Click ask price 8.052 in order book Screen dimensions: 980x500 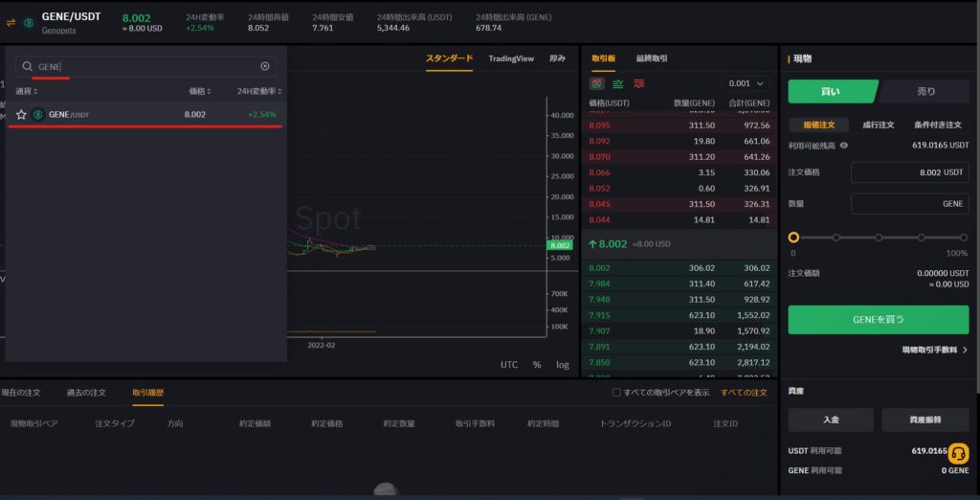599,189
